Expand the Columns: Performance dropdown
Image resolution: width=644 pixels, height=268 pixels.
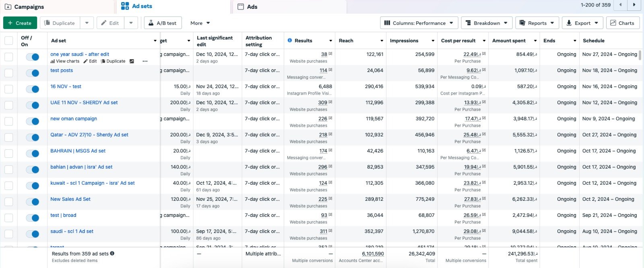tap(419, 23)
